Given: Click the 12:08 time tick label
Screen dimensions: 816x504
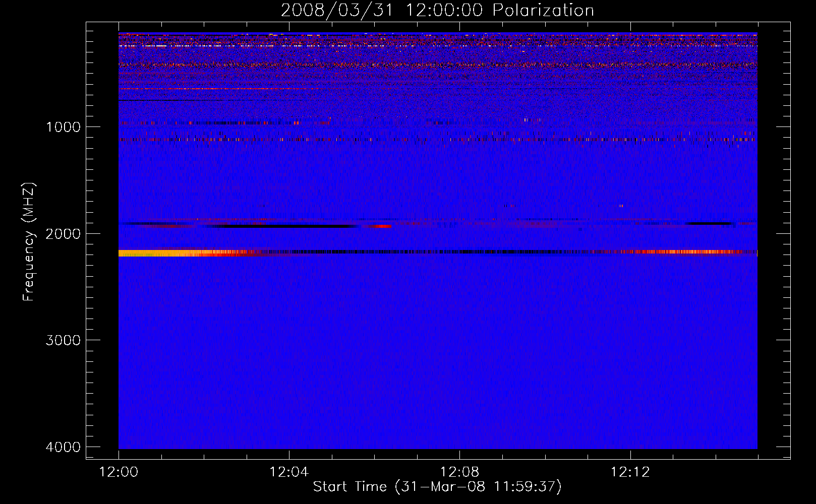Looking at the screenshot, I should point(459,472).
